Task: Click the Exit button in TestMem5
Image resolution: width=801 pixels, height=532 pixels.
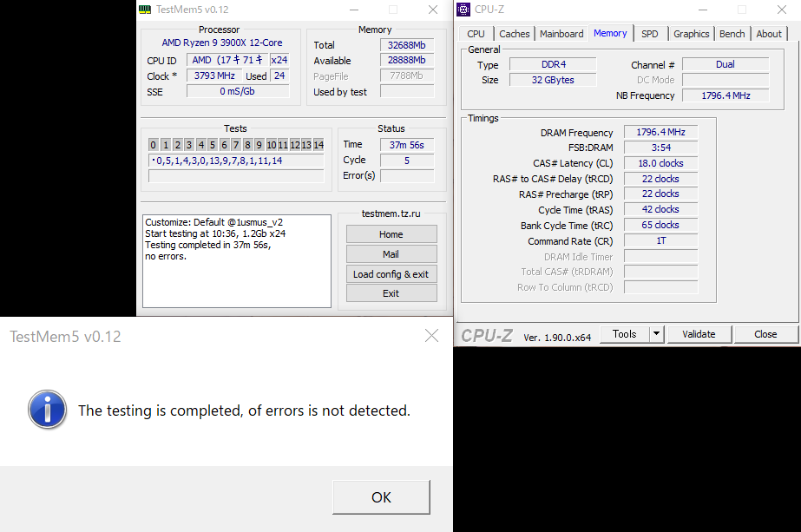Action: [x=391, y=293]
